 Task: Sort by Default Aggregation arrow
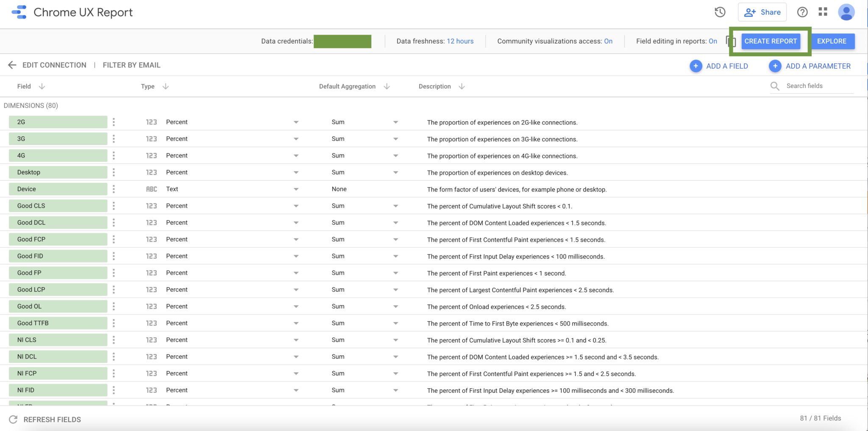click(x=387, y=86)
